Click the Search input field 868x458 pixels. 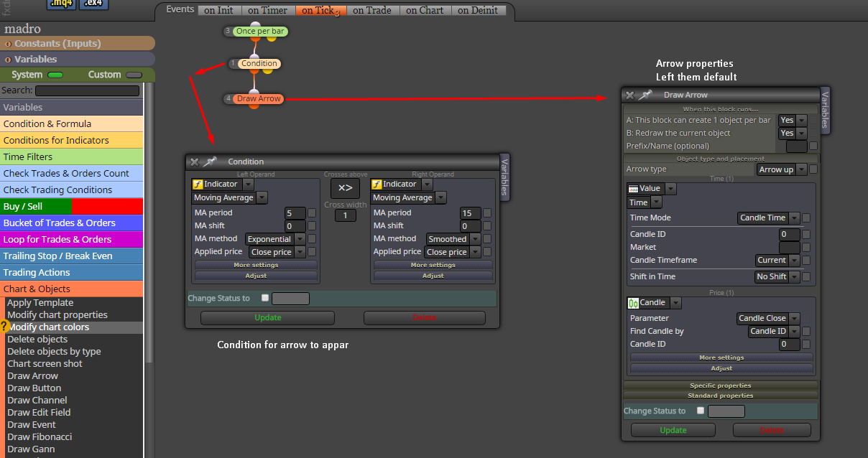pyautogui.click(x=87, y=90)
